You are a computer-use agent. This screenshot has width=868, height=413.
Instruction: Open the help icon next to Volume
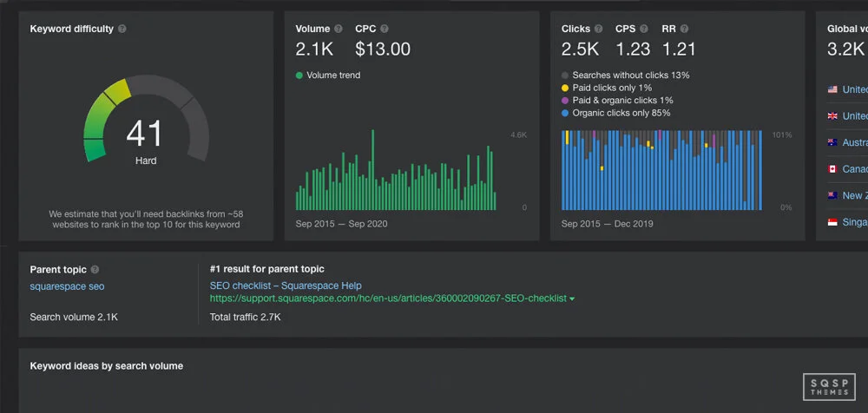[x=339, y=29]
